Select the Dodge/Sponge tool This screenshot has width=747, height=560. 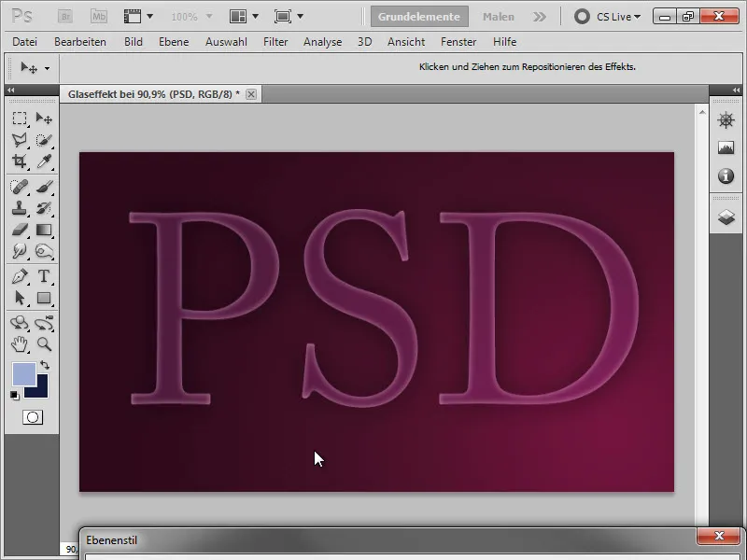tap(44, 251)
